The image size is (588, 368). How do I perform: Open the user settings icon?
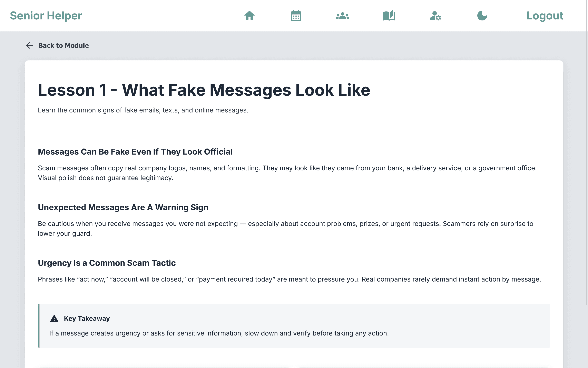point(436,16)
